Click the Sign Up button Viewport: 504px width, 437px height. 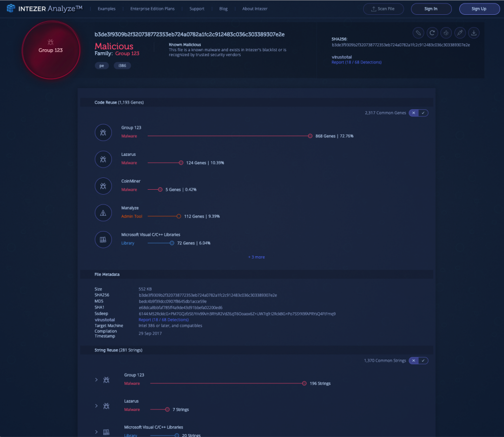coord(479,9)
